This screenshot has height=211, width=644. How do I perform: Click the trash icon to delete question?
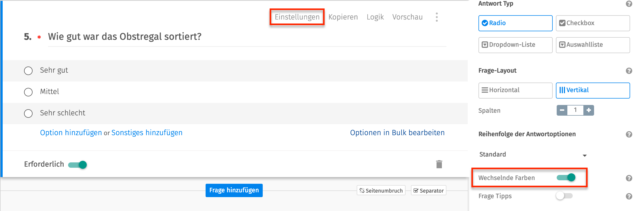tap(439, 164)
